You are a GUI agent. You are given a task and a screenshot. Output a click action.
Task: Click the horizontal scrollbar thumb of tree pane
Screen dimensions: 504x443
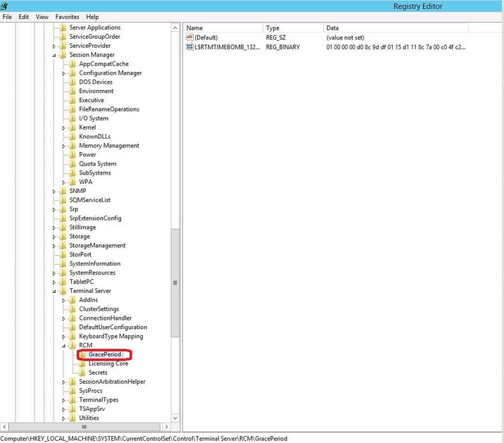(x=84, y=426)
